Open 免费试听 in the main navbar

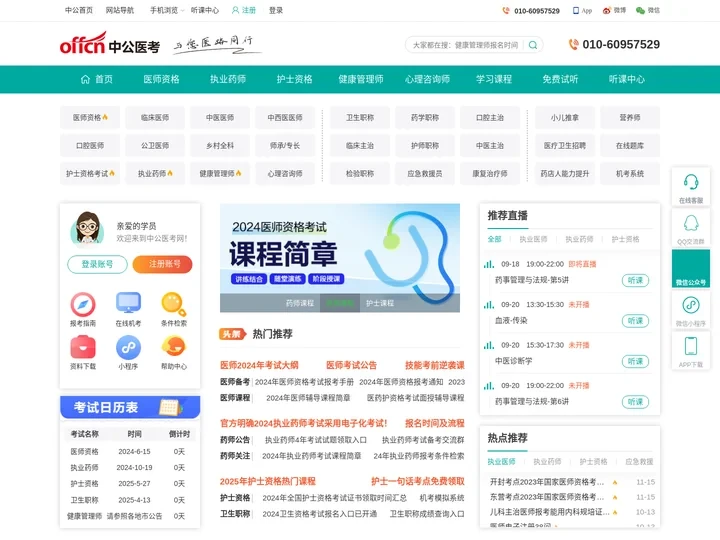(x=560, y=79)
